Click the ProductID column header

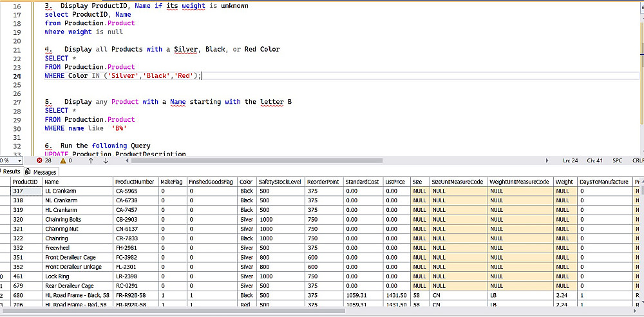pyautogui.click(x=26, y=182)
